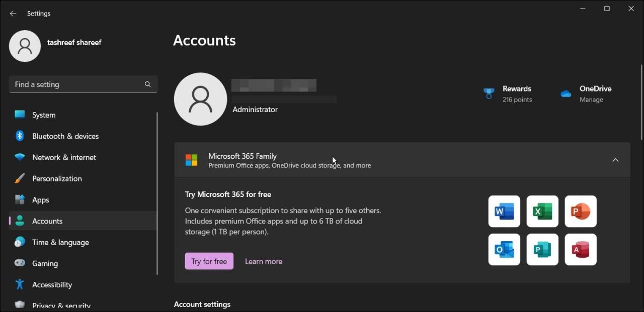This screenshot has height=312, width=644.
Task: Click the Accessibility figure icon
Action: [20, 284]
